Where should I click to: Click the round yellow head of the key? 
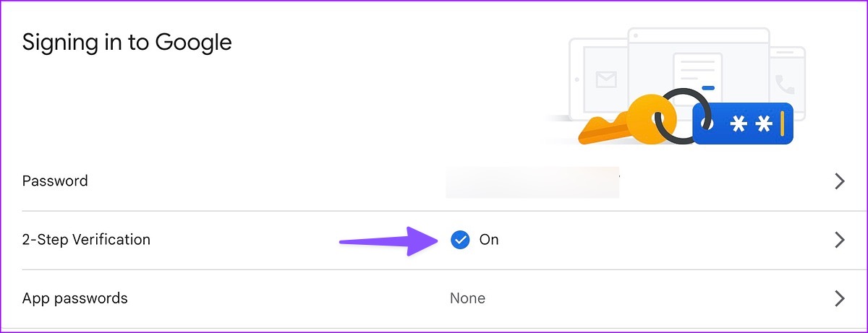645,114
